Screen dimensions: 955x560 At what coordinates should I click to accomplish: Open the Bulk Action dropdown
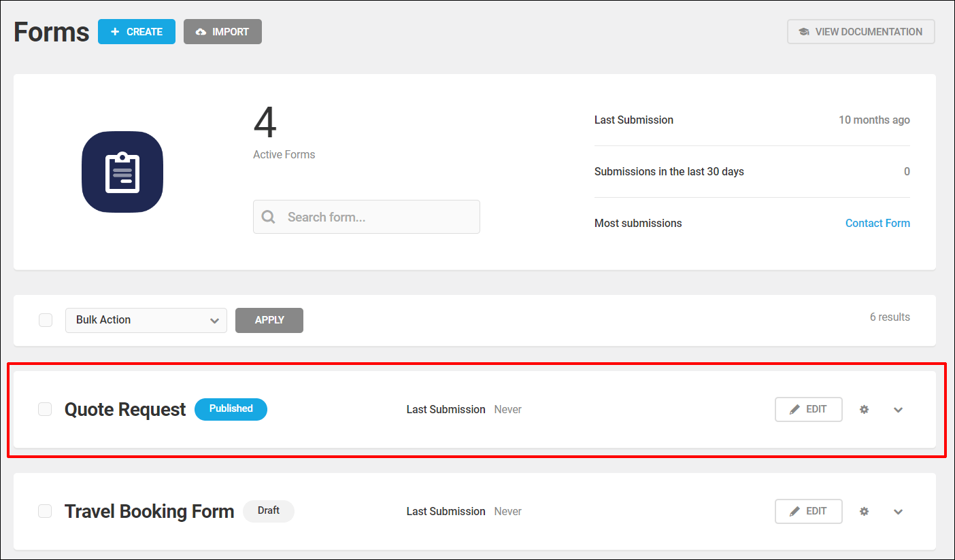click(146, 320)
